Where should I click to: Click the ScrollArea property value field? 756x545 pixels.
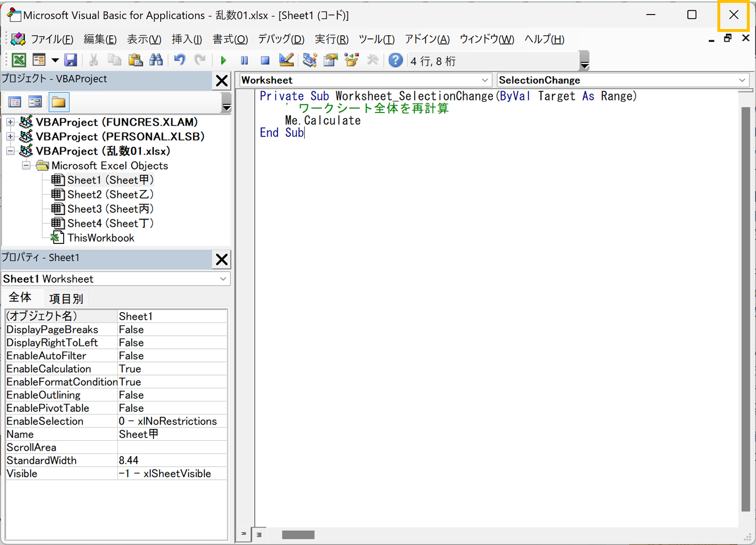pyautogui.click(x=172, y=447)
